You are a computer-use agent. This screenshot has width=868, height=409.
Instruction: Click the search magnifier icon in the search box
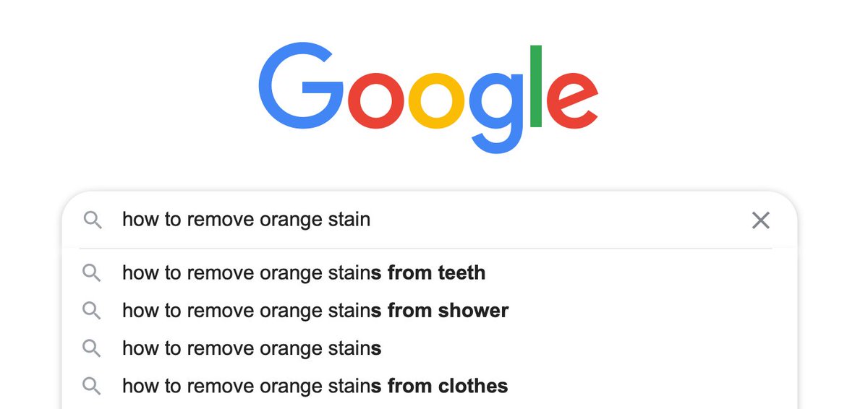pos(93,220)
